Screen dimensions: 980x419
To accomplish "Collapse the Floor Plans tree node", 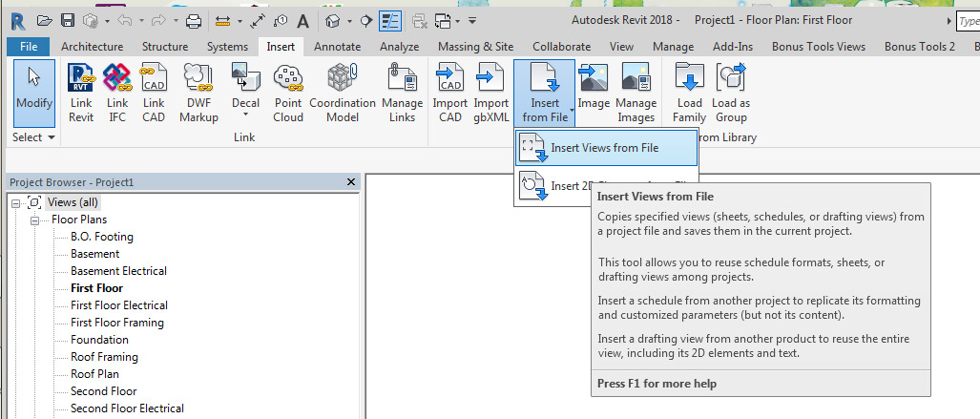I will [x=35, y=220].
